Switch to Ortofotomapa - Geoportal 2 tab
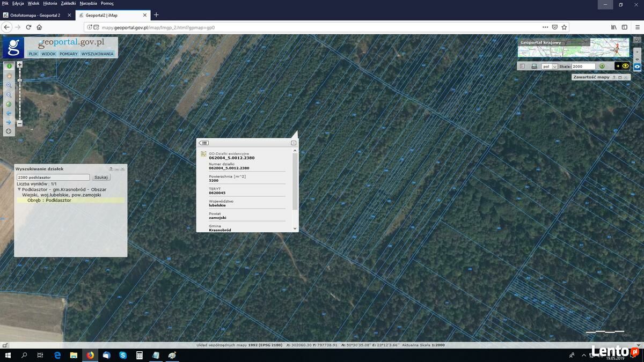Image resolution: width=644 pixels, height=362 pixels. pos(38,15)
